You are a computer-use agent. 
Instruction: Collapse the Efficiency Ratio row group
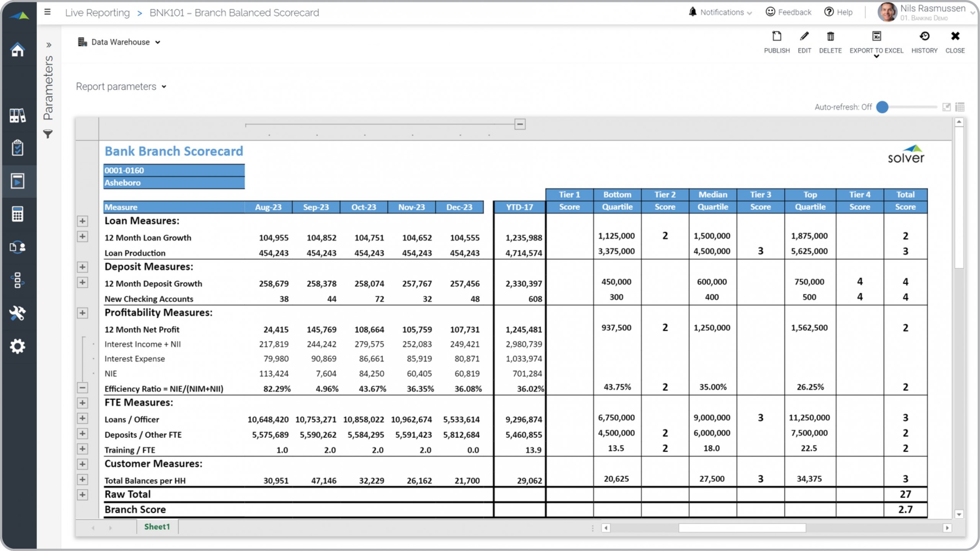(x=82, y=388)
